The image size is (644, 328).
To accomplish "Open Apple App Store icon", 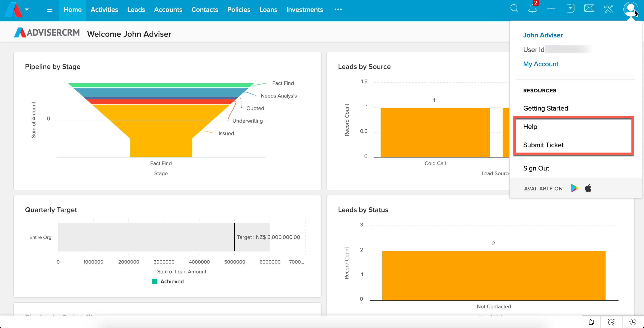I will click(x=588, y=188).
